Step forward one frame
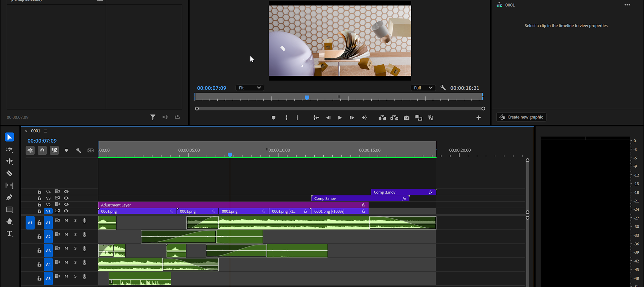Viewport: 644px width, 287px height. tap(352, 118)
